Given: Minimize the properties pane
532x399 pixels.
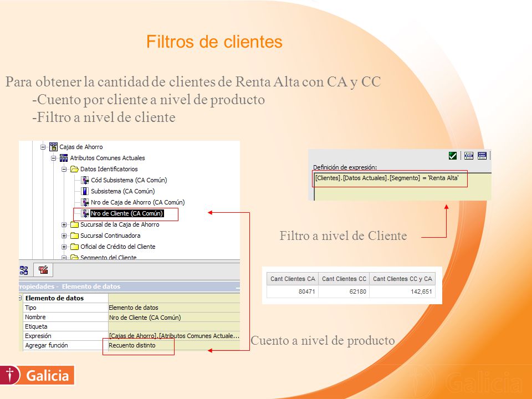Looking at the screenshot, I should [238, 288].
